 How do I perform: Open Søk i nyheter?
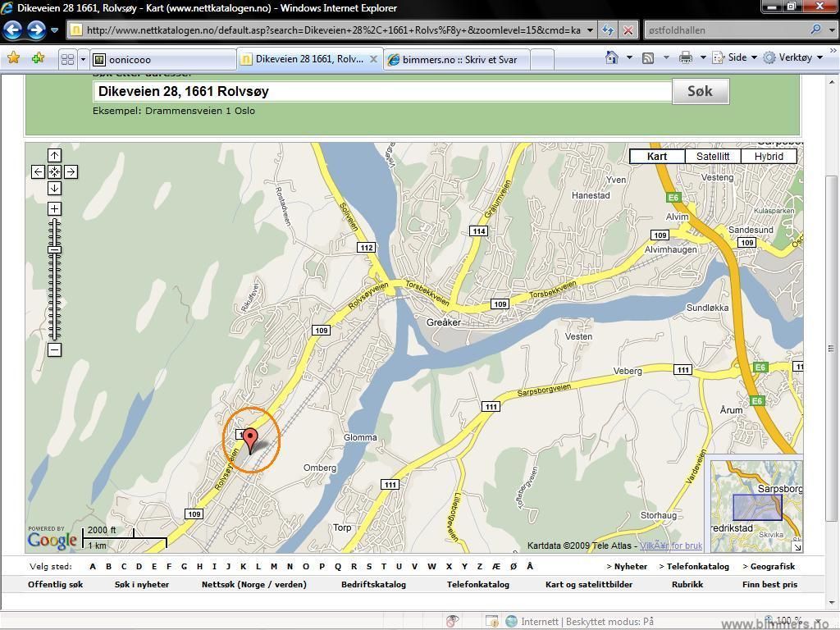tap(141, 584)
